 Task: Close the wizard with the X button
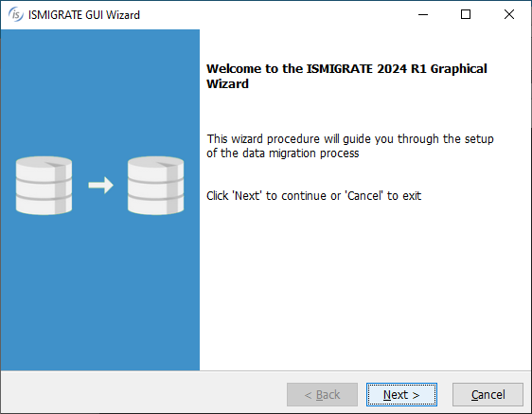(x=509, y=14)
